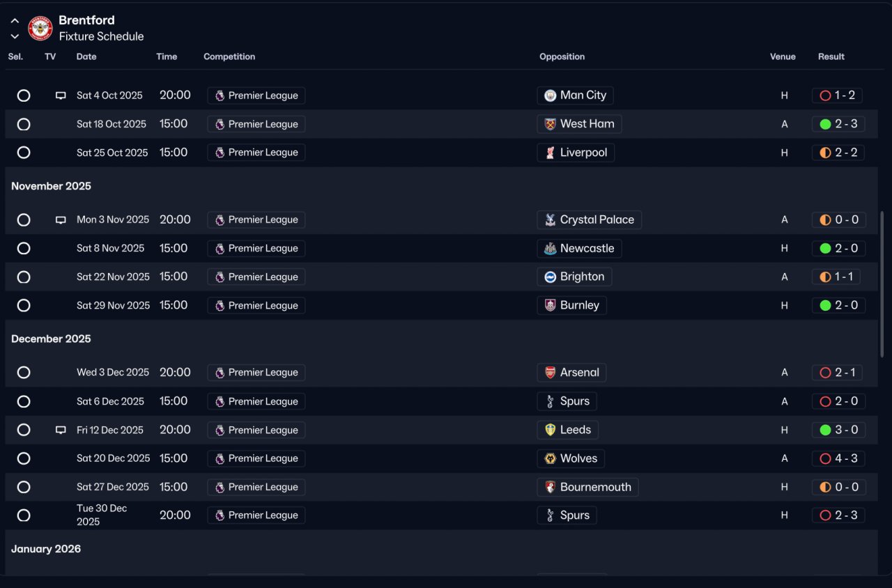Select the Liverpool fixture radio button
Viewport: 892px width, 588px height.
point(24,153)
